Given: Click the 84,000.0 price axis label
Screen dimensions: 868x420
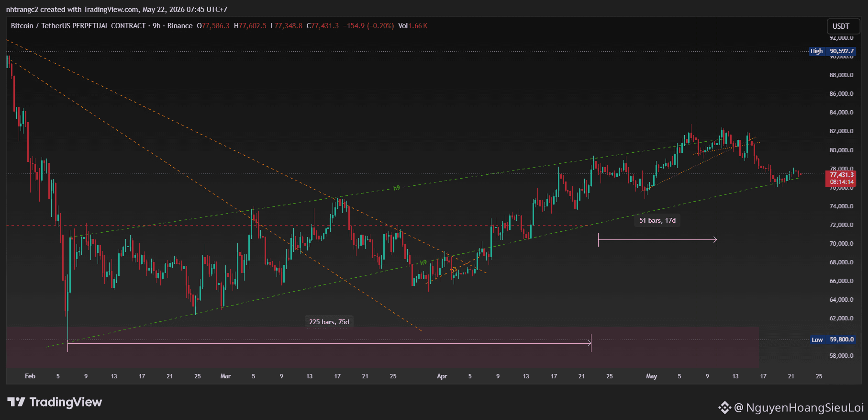Looking at the screenshot, I should click(x=842, y=113).
